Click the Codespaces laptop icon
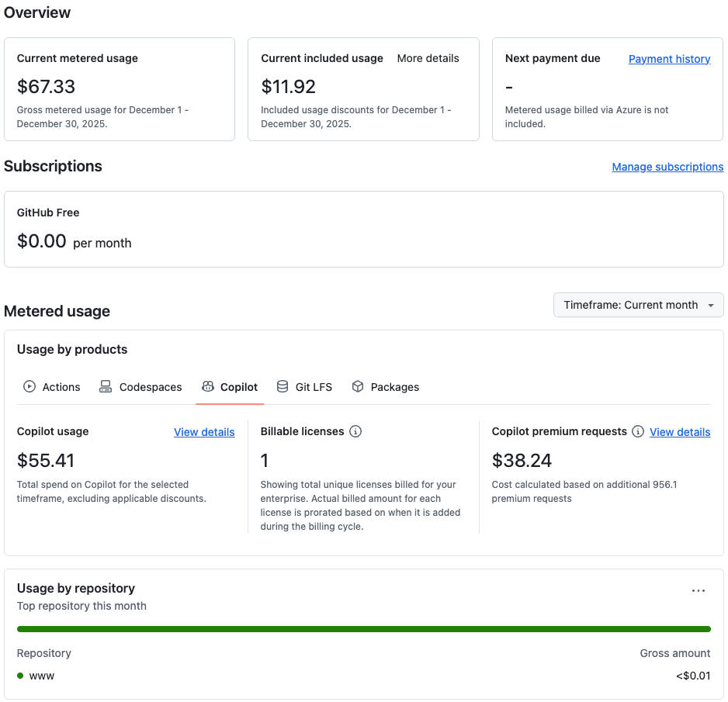728x702 pixels. 106,386
